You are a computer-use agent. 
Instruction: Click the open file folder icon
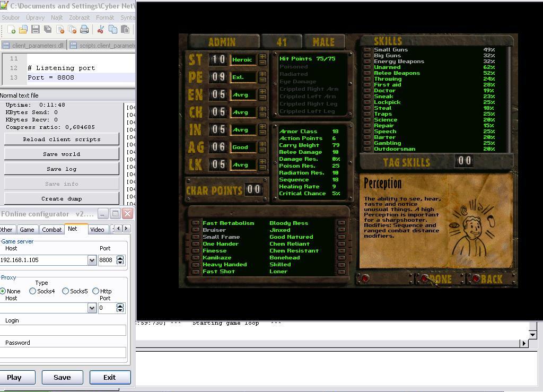pos(23,30)
